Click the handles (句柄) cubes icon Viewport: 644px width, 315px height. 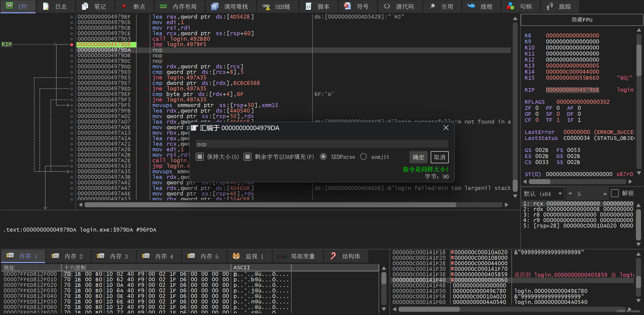click(x=510, y=6)
